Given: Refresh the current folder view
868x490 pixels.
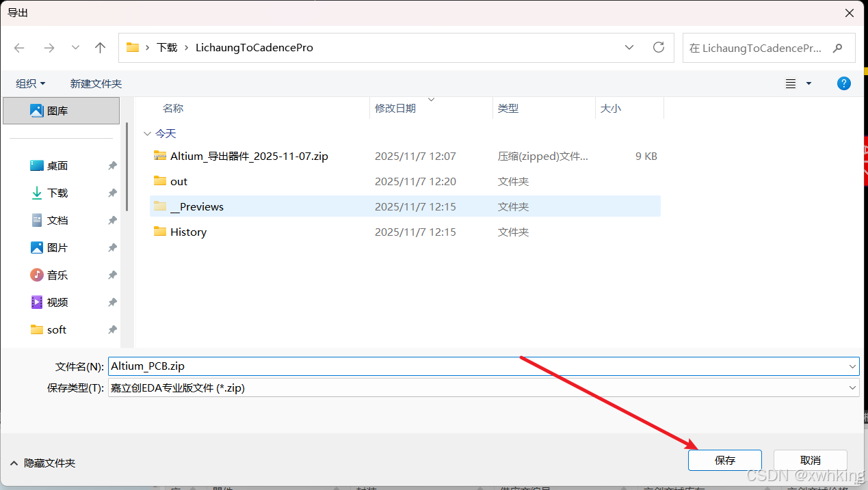Looking at the screenshot, I should point(659,47).
